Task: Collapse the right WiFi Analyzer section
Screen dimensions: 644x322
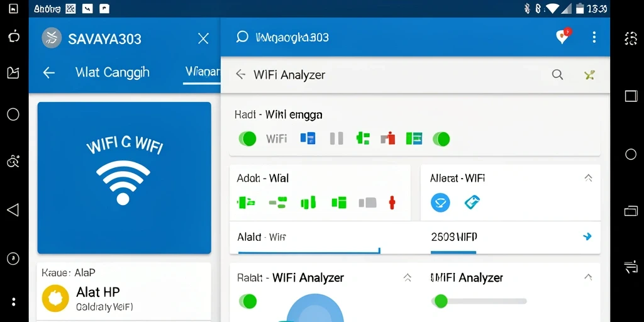Action: [588, 277]
